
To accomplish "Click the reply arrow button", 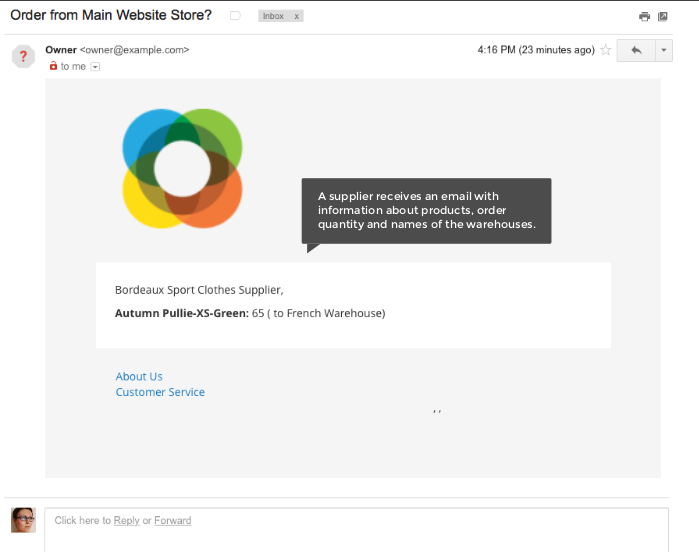I will point(636,50).
